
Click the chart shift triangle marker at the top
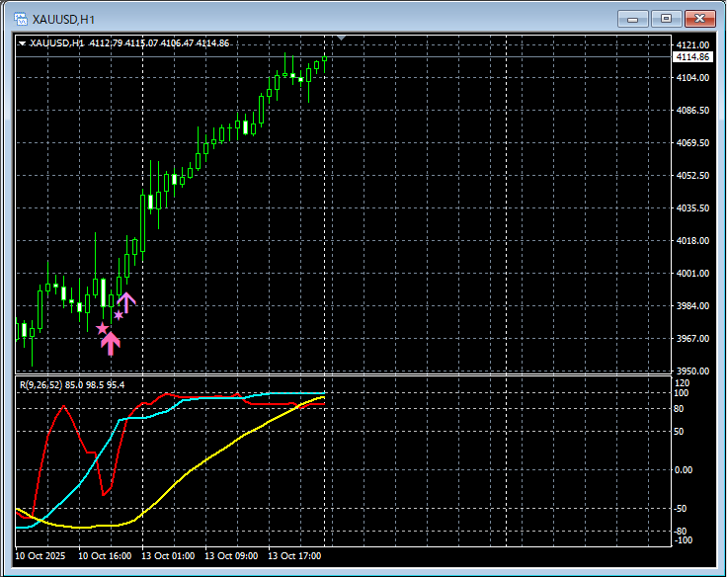point(341,38)
